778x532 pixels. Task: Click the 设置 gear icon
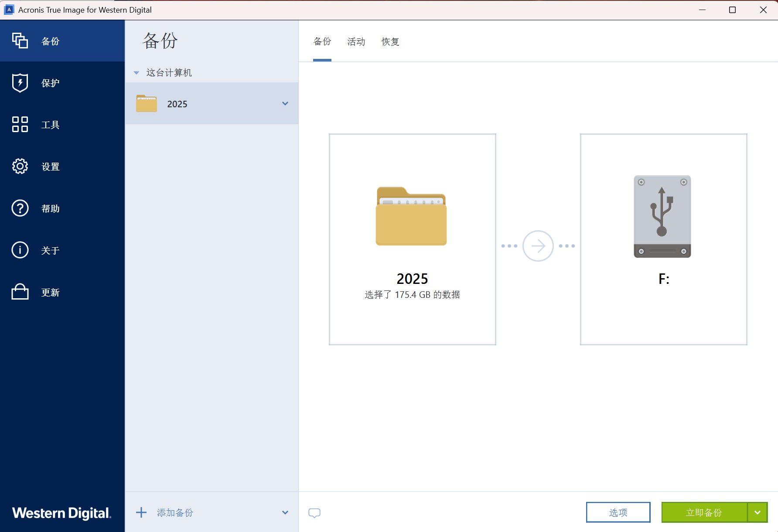20,166
